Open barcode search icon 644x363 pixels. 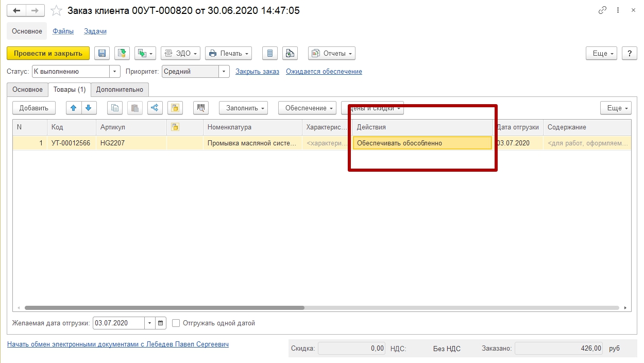(x=201, y=108)
